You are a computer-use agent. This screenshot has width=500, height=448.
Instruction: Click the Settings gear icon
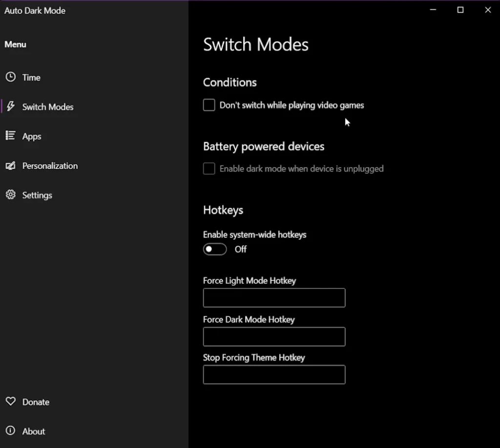tap(10, 195)
